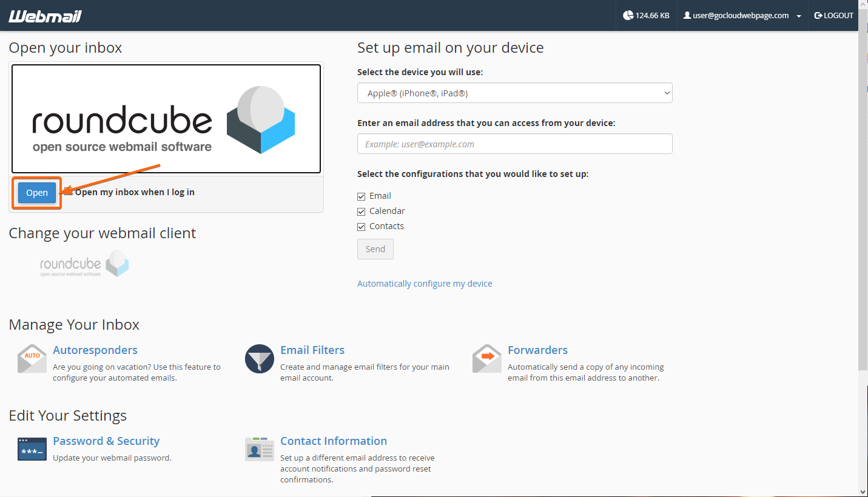Open 'Automatically configure my device' link
This screenshot has height=497, width=868.
(425, 283)
